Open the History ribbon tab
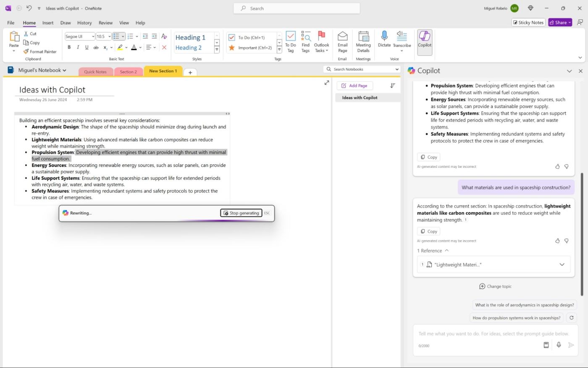Image resolution: width=588 pixels, height=368 pixels. [84, 23]
